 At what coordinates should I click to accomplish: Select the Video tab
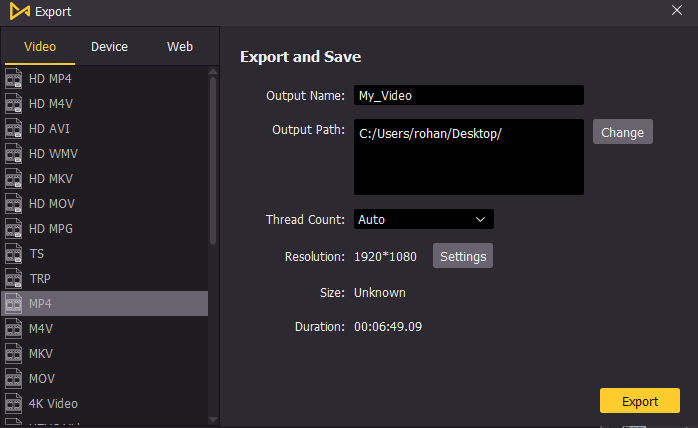[40, 47]
